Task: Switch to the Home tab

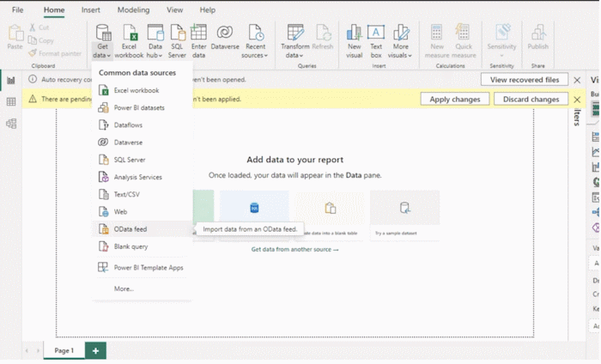Action: 53,10
